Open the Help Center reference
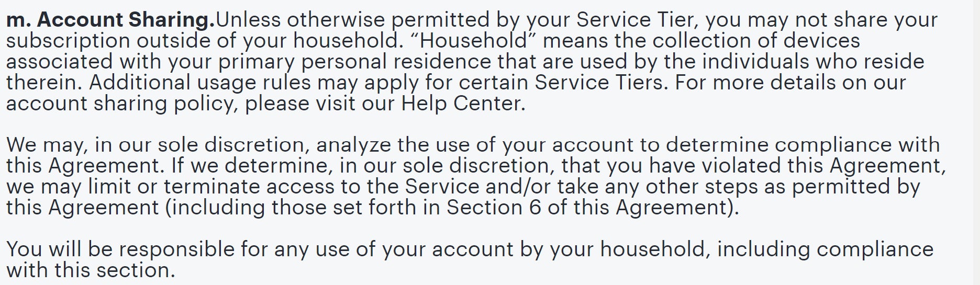The width and height of the screenshot is (980, 285). [462, 104]
